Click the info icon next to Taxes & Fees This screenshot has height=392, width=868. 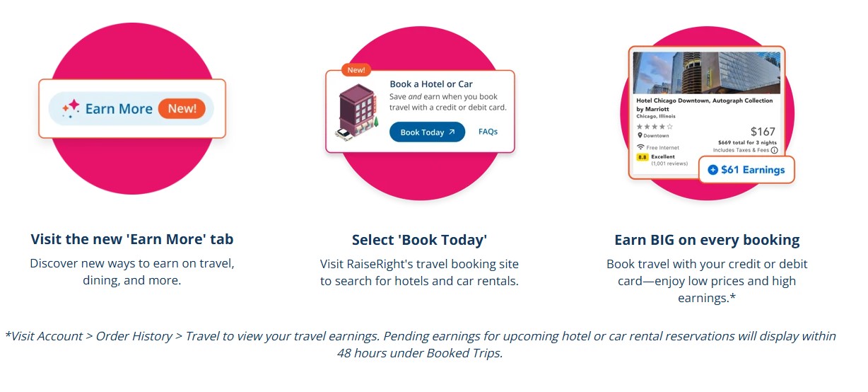774,150
